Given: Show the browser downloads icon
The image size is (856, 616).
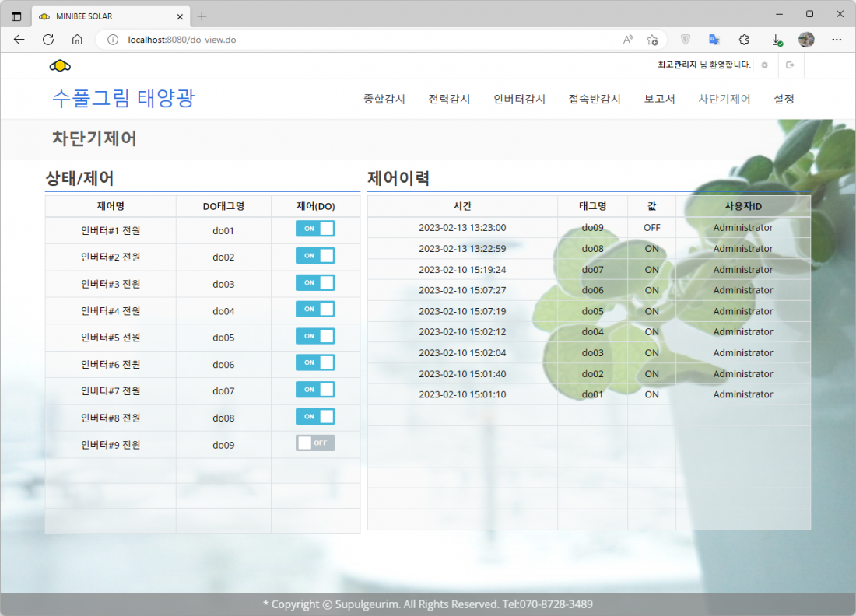Looking at the screenshot, I should point(776,40).
